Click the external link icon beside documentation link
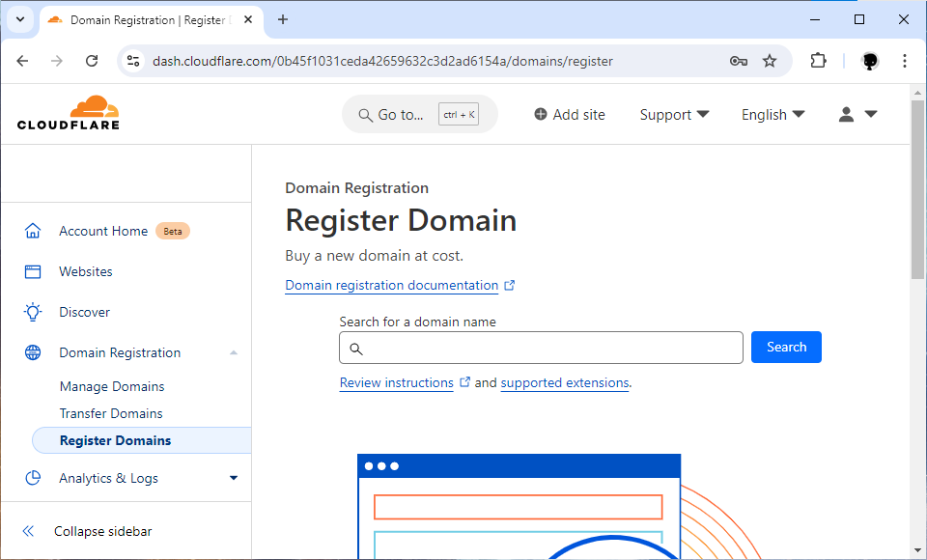Viewport: 927px width, 560px height. tap(510, 285)
